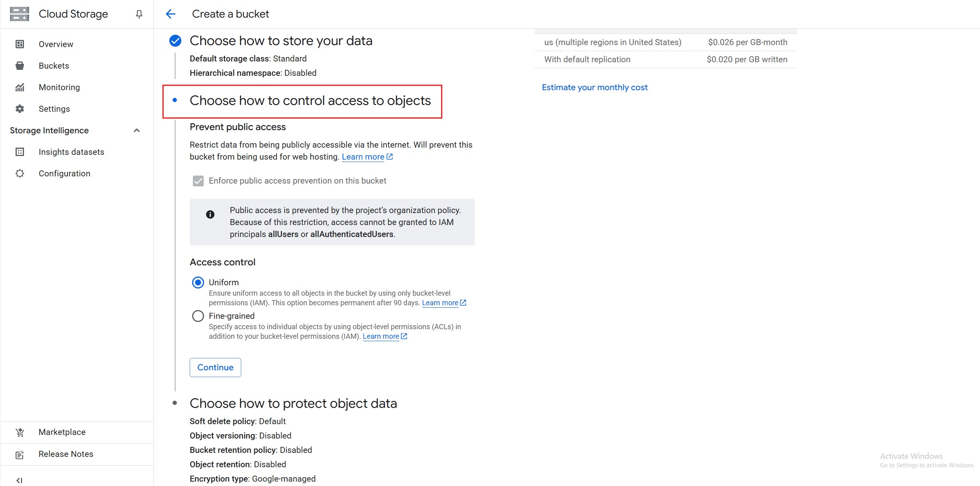The height and width of the screenshot is (486, 980).
Task: Collapse the Storage Intelligence section
Action: (137, 130)
